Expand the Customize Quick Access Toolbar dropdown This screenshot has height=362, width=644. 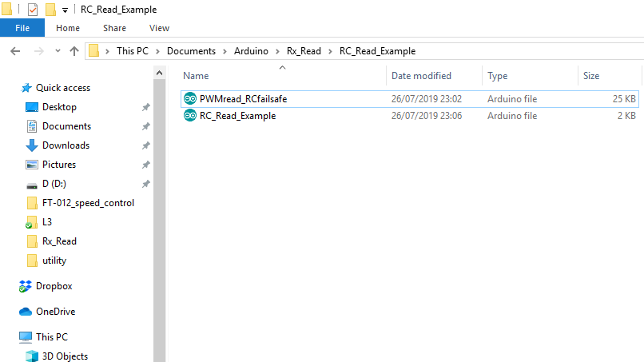coord(65,10)
